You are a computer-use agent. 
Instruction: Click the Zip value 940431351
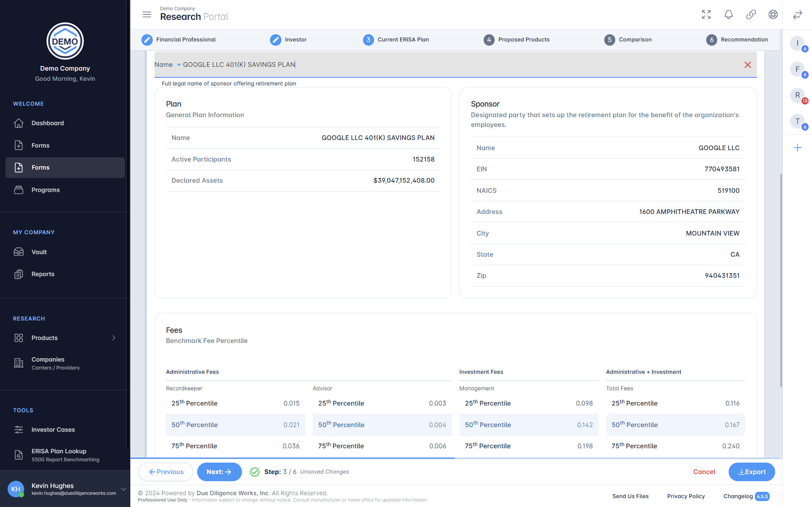pos(722,276)
